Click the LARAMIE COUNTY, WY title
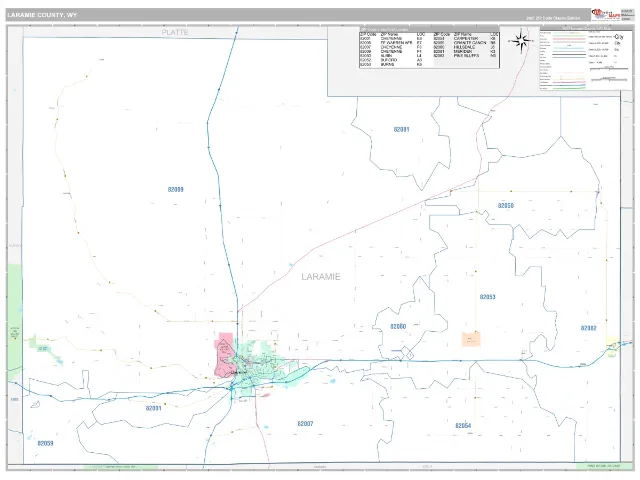Viewport: 640px width, 480px height. pyautogui.click(x=42, y=15)
